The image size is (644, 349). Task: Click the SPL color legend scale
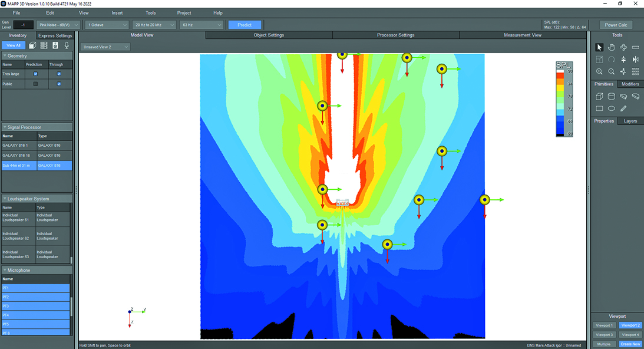[564, 99]
